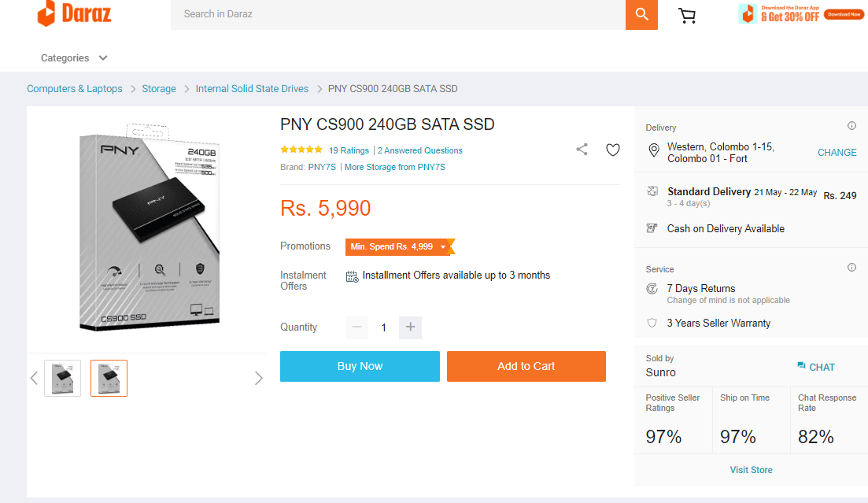Click the orange search magnifier button
Viewport: 868px width, 503px height.
[x=641, y=14]
